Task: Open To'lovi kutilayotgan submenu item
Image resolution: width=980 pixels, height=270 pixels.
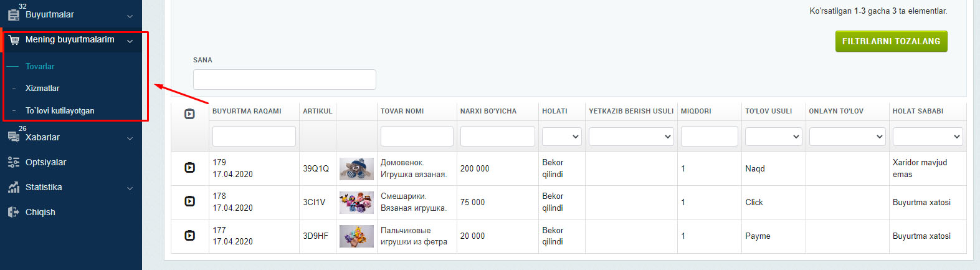Action: point(60,111)
